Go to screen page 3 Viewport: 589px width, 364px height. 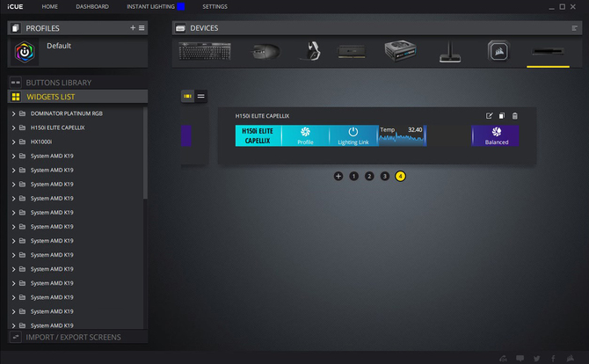point(385,176)
